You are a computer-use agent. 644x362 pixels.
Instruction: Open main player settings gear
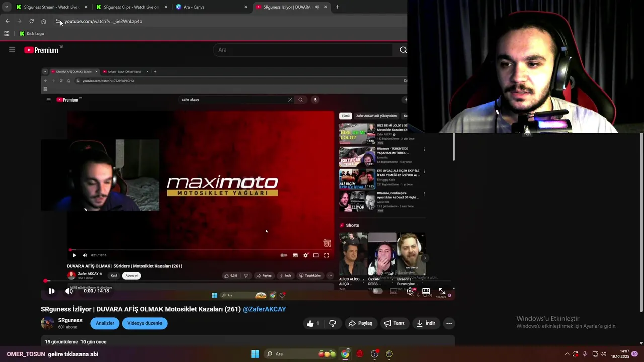tap(410, 291)
